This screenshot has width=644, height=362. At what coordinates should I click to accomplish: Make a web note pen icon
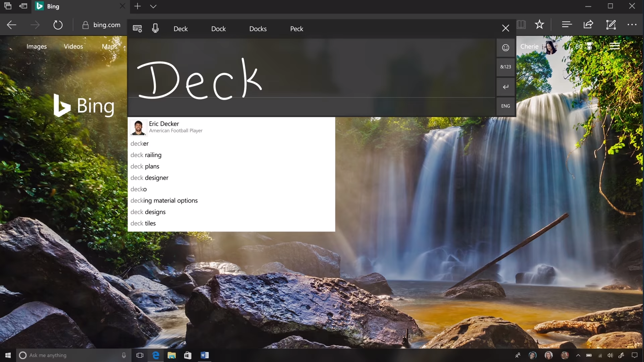[611, 24]
